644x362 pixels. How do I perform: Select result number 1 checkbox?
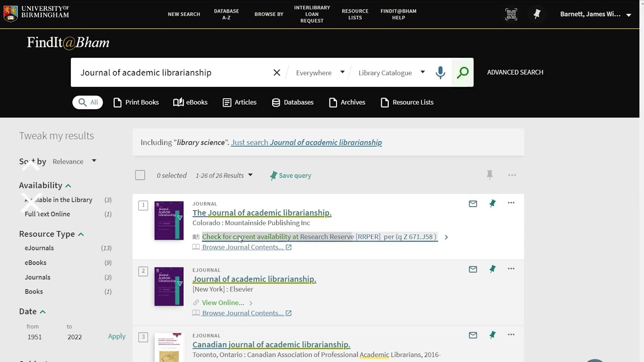point(143,205)
